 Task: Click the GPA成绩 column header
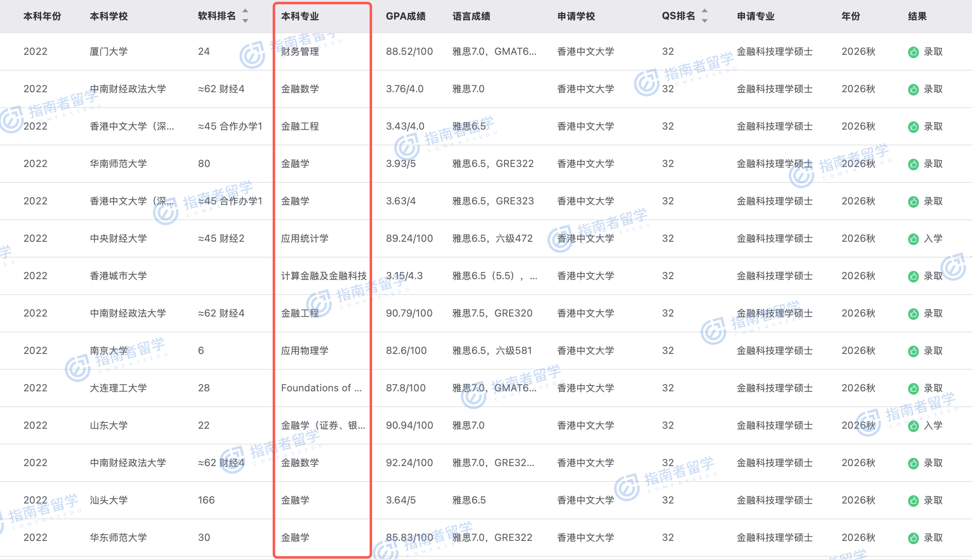(x=405, y=16)
